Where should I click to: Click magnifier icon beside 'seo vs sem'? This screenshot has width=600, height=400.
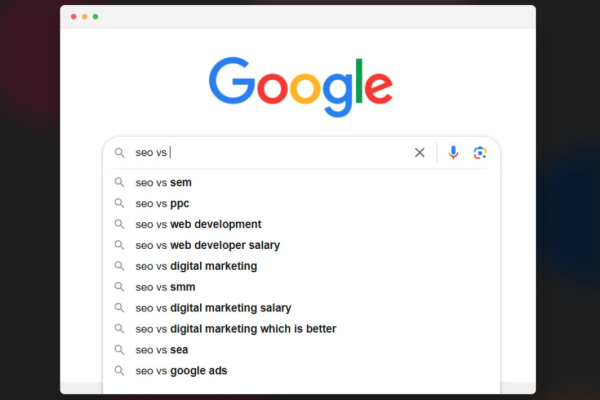coord(119,182)
